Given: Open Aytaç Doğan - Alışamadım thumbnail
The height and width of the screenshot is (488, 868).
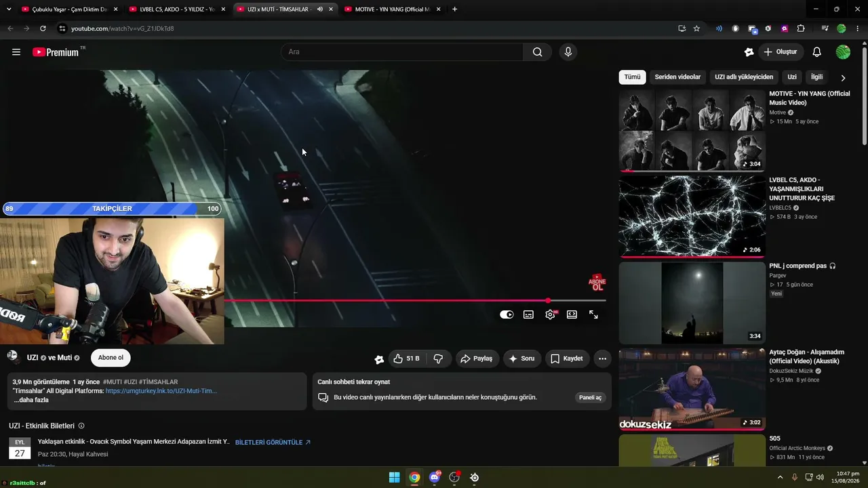Looking at the screenshot, I should pos(692,389).
